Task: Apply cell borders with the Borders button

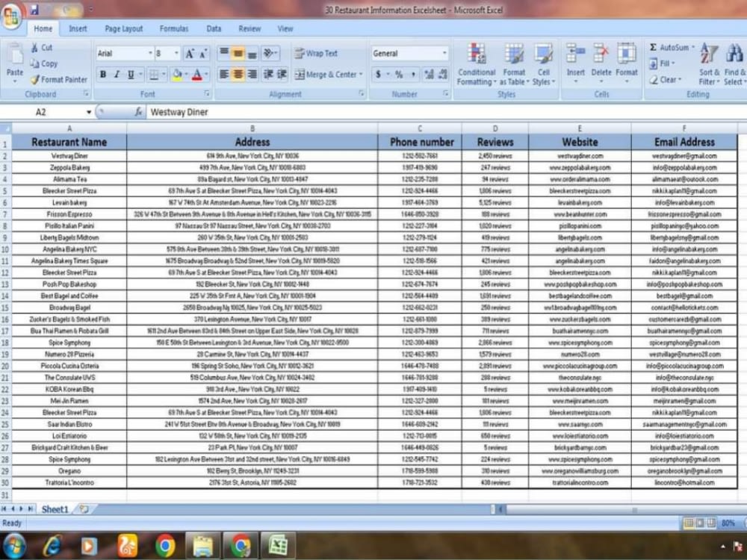Action: [x=153, y=74]
